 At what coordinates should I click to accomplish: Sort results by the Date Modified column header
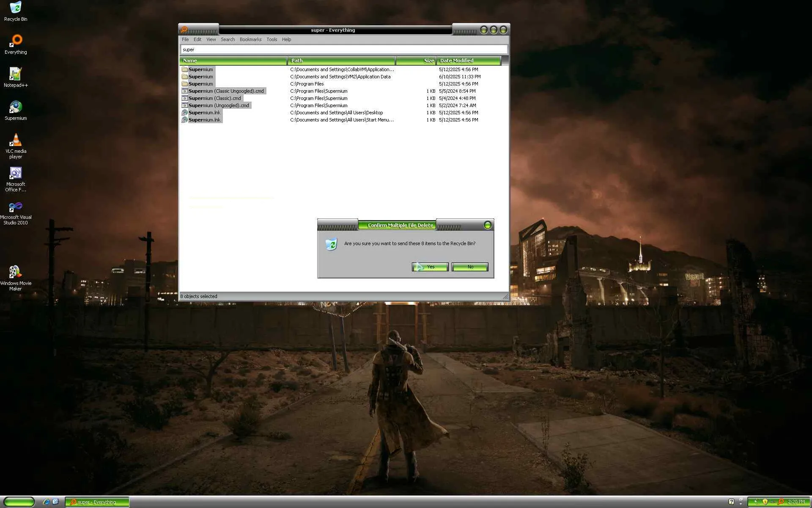point(468,61)
